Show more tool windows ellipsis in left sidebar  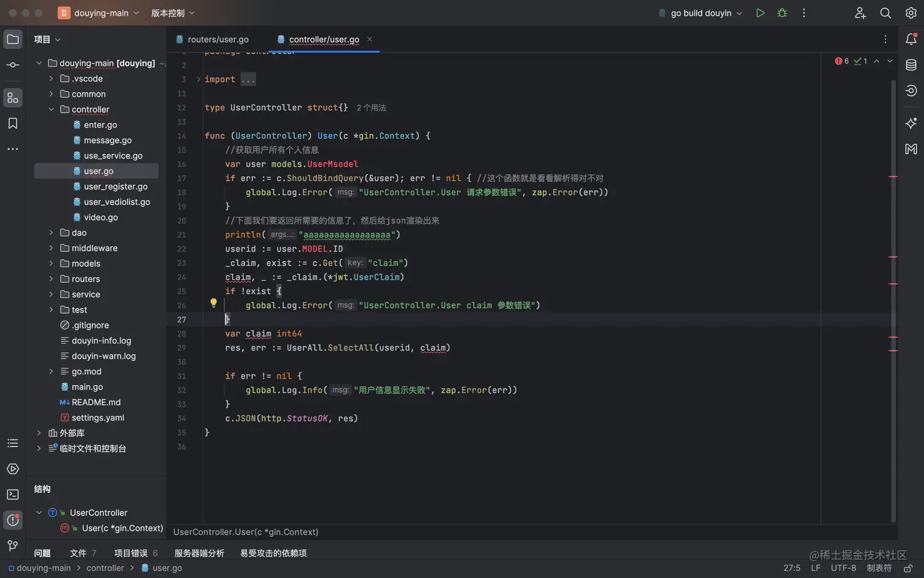pos(13,149)
